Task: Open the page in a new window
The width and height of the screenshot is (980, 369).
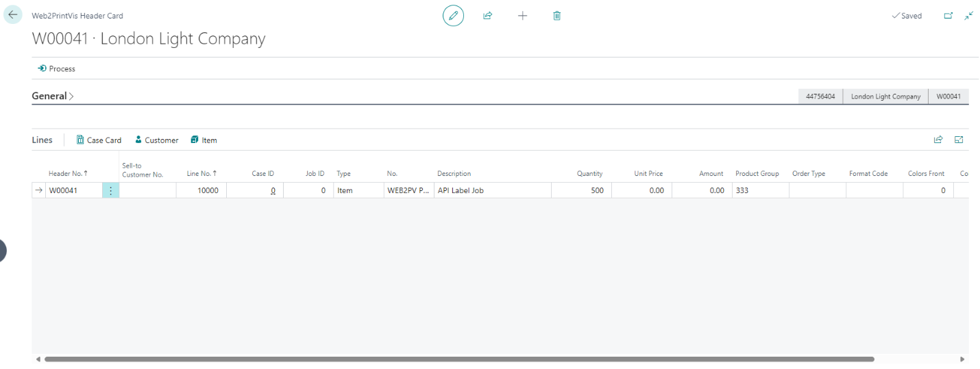Action: tap(948, 15)
